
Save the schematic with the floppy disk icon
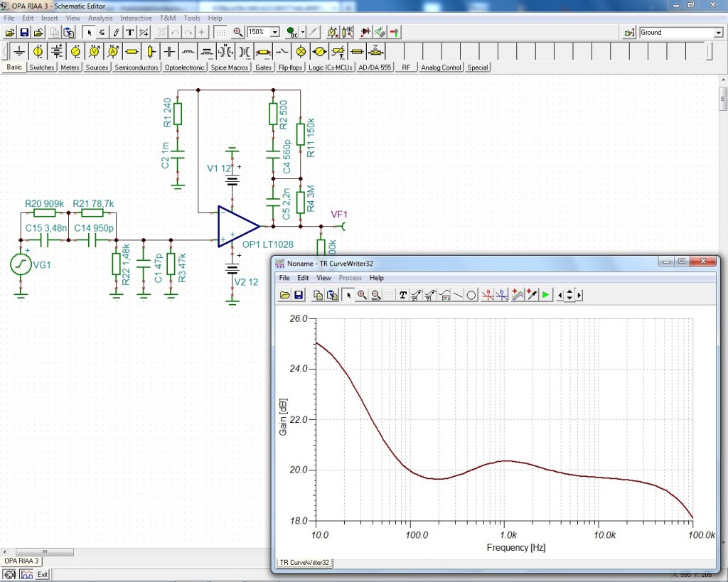[x=24, y=33]
